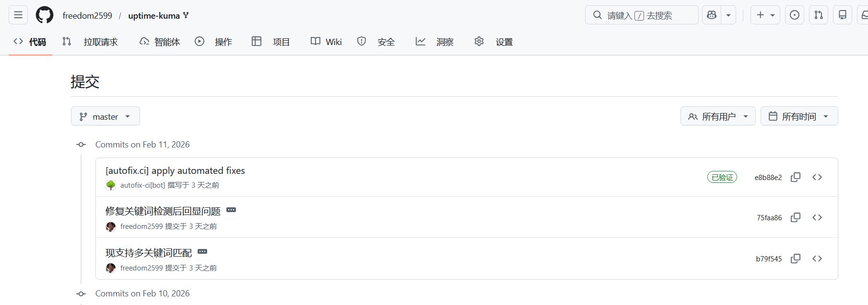The height and width of the screenshot is (305, 868).
Task: Open the autofix-ci[bot] author link
Action: (142, 185)
